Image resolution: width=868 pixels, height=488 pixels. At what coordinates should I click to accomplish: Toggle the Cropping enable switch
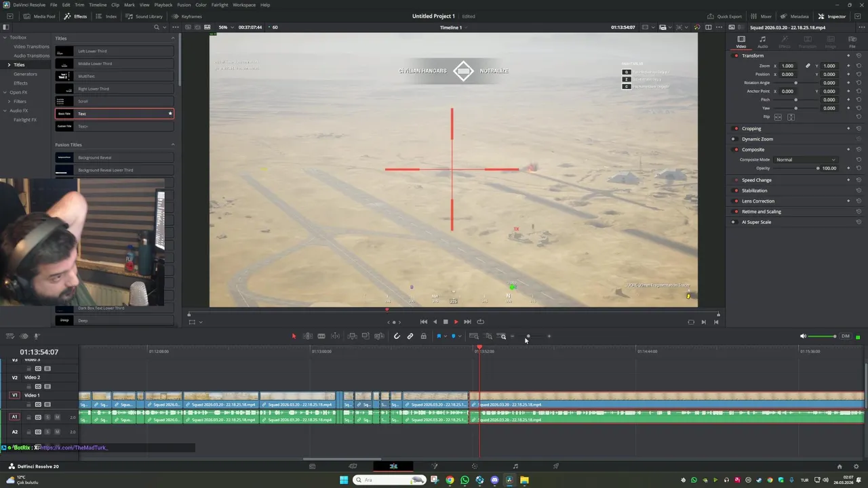pyautogui.click(x=736, y=128)
